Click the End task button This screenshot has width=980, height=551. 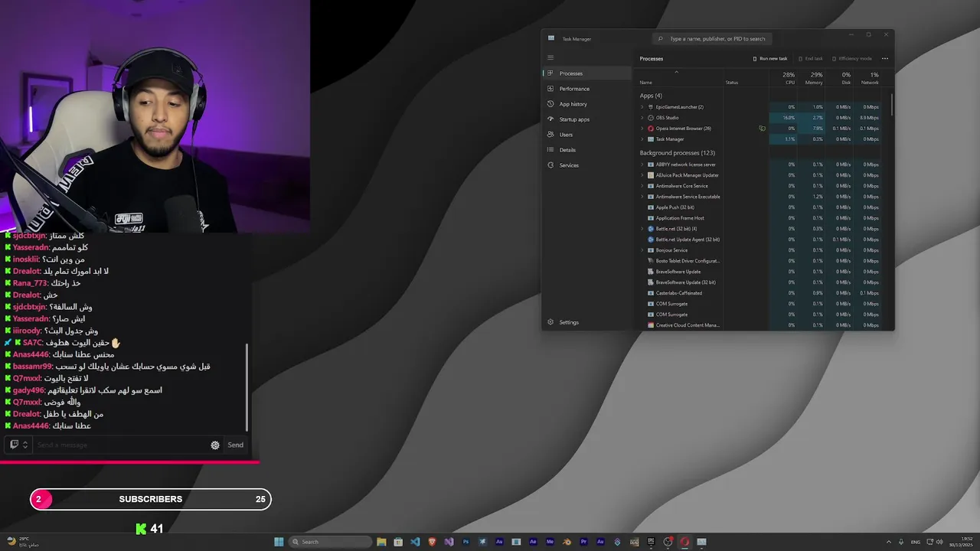pyautogui.click(x=810, y=58)
